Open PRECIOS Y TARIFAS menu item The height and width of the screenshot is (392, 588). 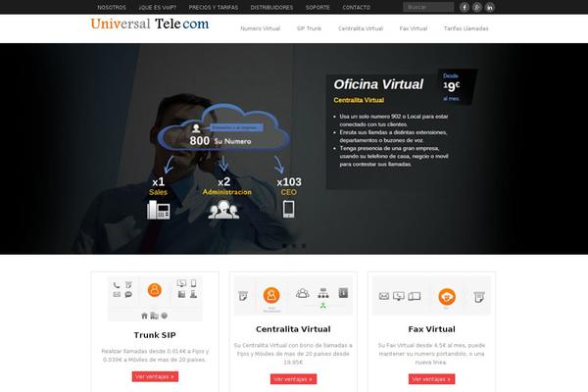coord(214,8)
